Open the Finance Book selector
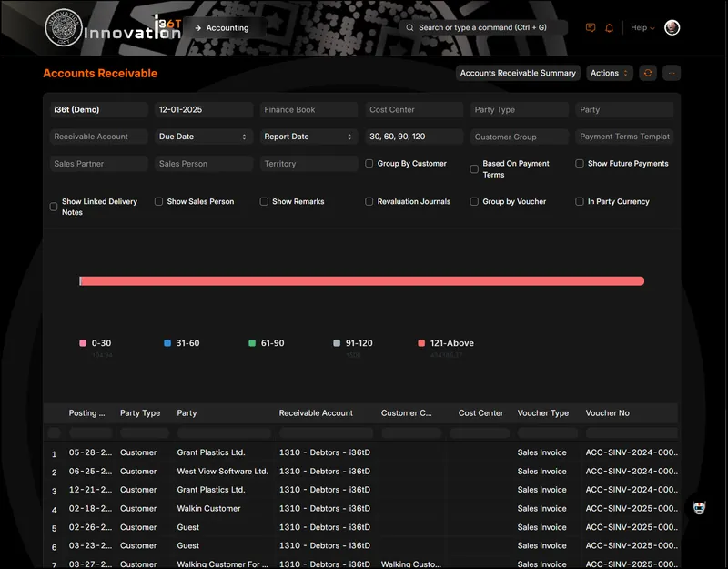The image size is (728, 569). 308,109
